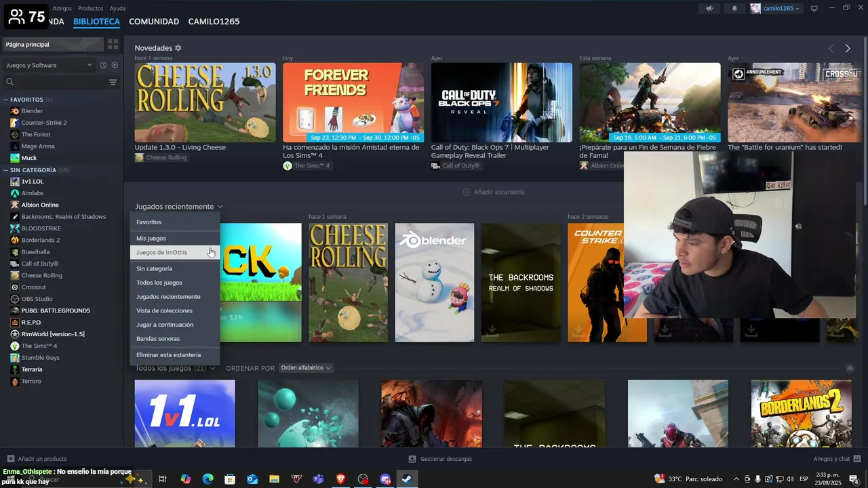Viewport: 868px width, 488px height.
Task: Open Task View on taskbar
Action: point(163,479)
